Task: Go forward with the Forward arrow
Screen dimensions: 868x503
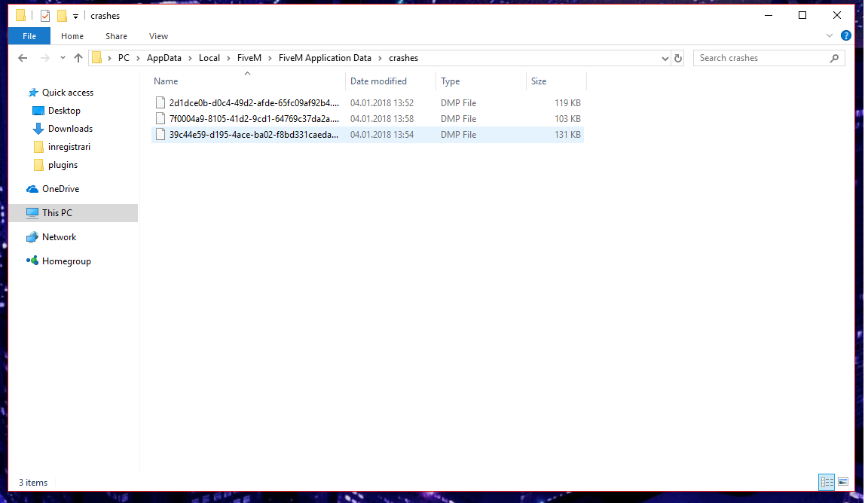Action: (x=45, y=58)
